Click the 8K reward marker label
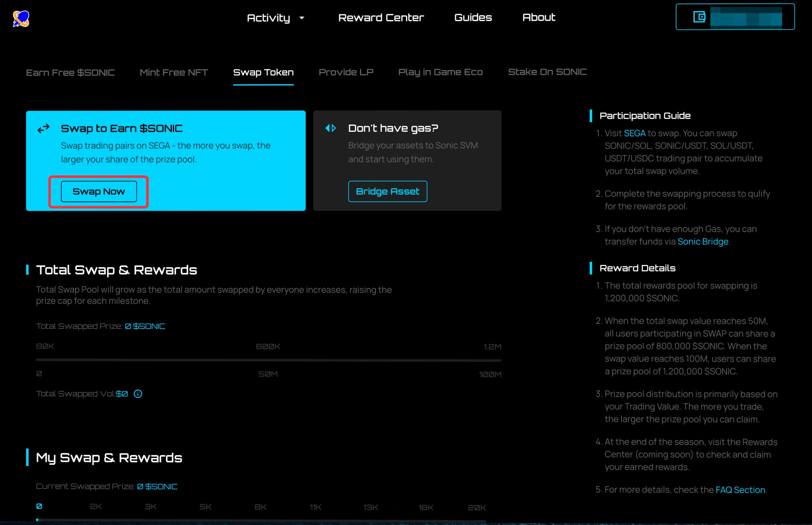Viewport: 812px width, 525px height. click(261, 507)
